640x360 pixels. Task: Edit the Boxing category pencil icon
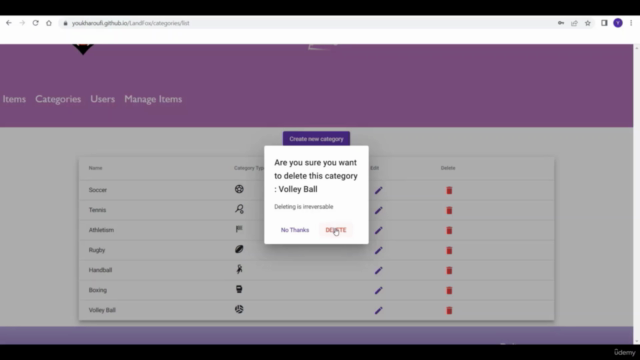coord(378,290)
